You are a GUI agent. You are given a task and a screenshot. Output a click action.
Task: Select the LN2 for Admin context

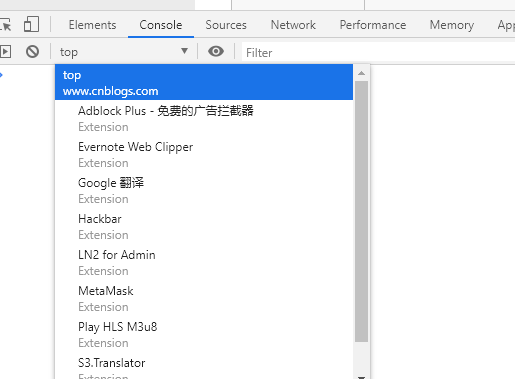click(204, 262)
